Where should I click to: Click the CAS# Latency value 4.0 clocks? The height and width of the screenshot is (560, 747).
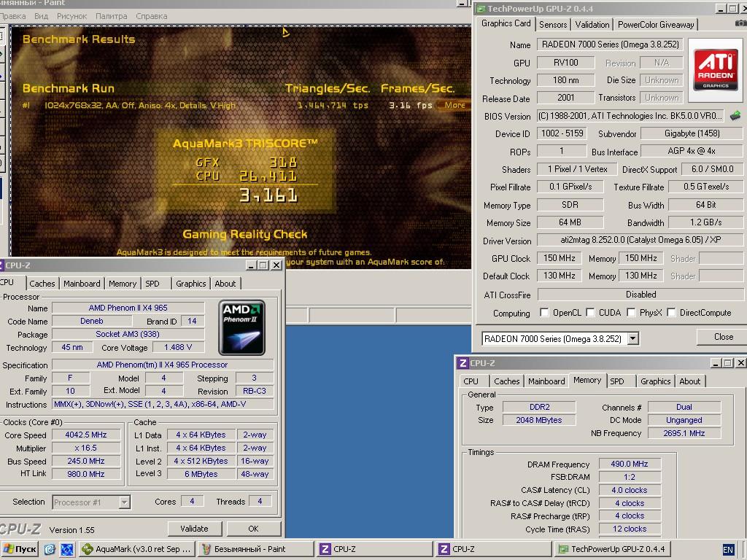[630, 490]
